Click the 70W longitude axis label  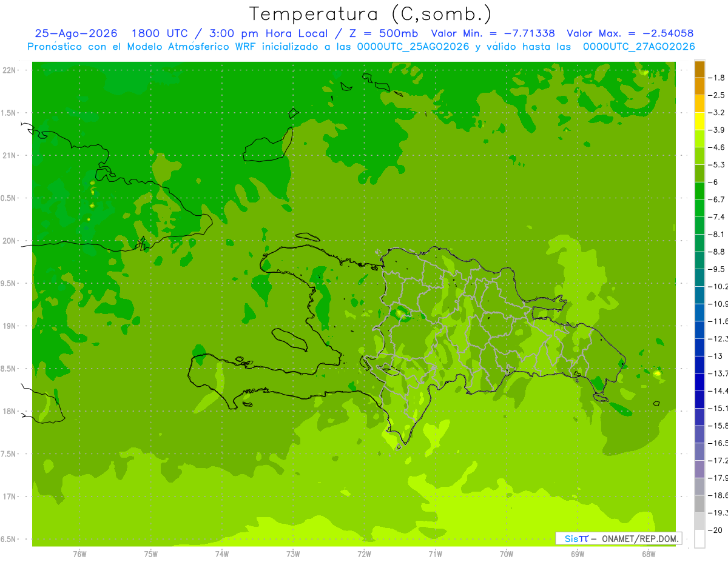[x=507, y=554]
